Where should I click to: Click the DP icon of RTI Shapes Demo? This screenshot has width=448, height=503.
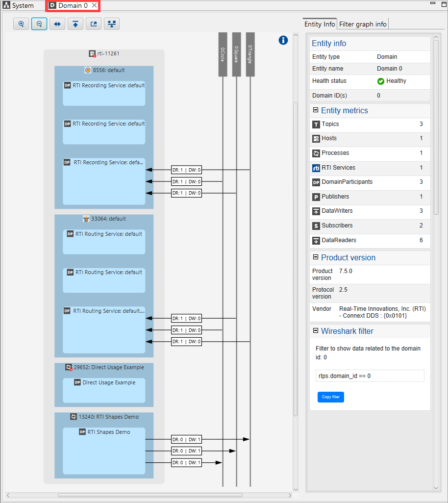coord(82,432)
